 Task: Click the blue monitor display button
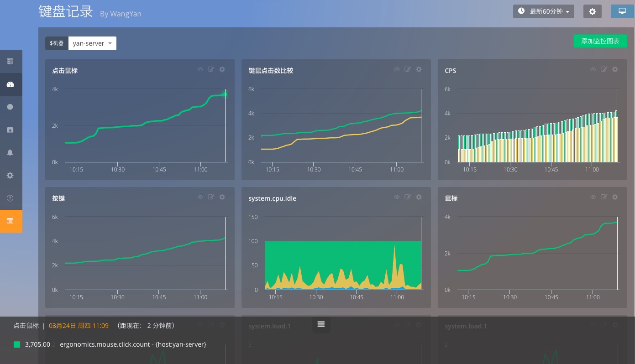(622, 11)
